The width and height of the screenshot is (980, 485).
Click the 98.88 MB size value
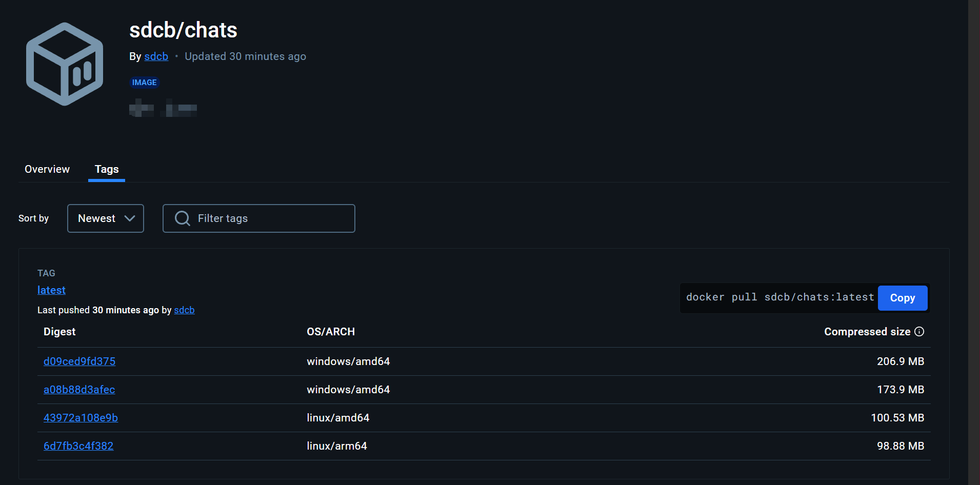click(901, 446)
